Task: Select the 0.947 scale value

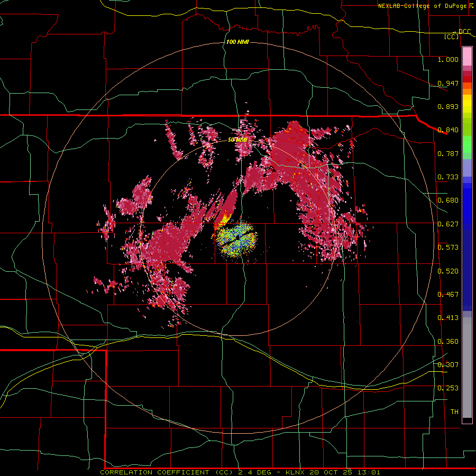Action: 448,83
